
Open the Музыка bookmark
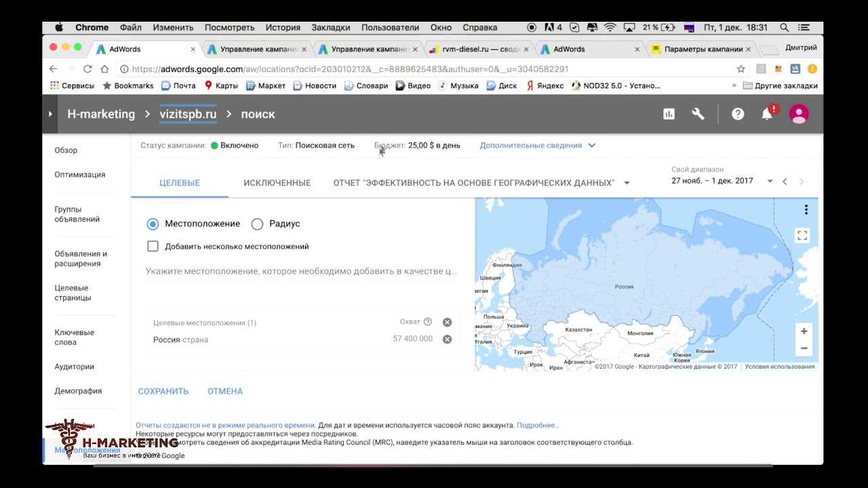(x=458, y=85)
